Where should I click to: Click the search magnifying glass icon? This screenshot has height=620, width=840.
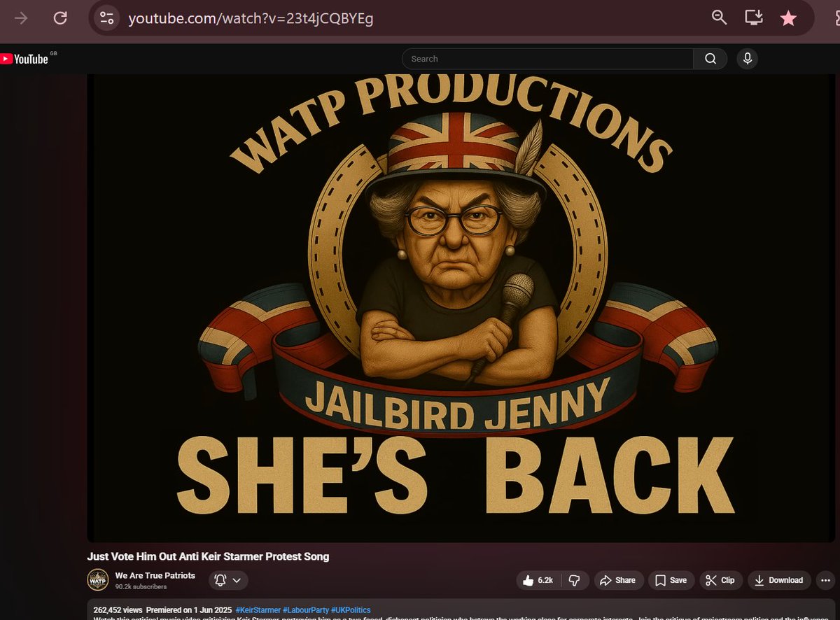click(x=710, y=59)
